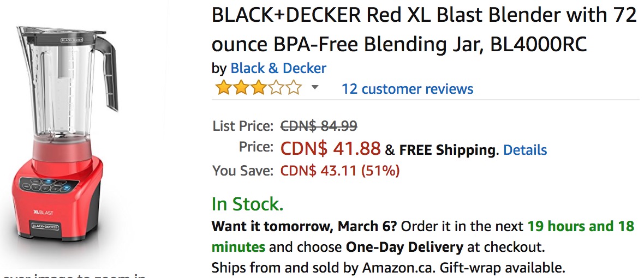This screenshot has width=644, height=278.
Task: Click the One-Day Delivery text
Action: [x=404, y=247]
